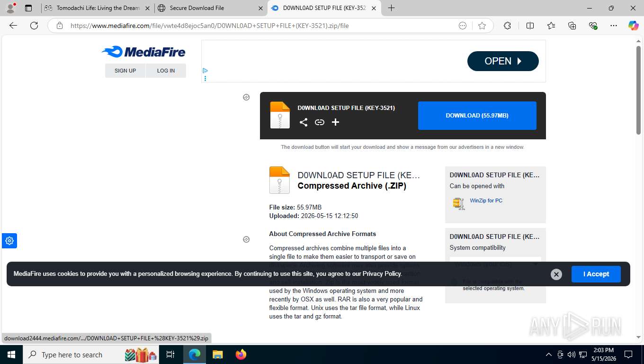The height and width of the screenshot is (364, 644).
Task: Click the taskbar clock showing 2:03 PM
Action: pos(603,355)
